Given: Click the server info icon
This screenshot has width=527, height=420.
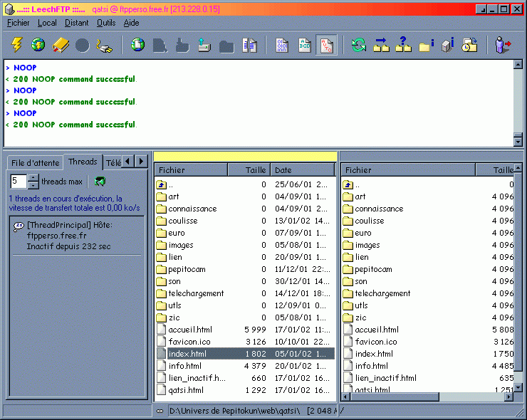Looking at the screenshot, I should (x=448, y=45).
